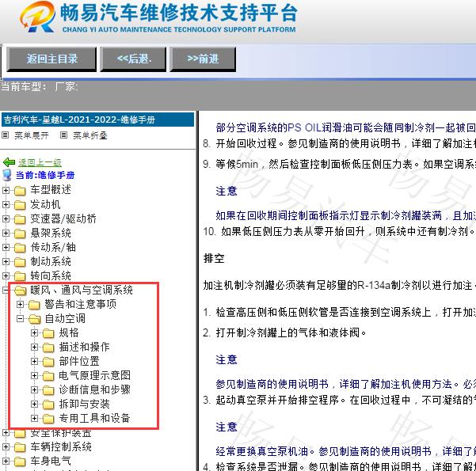Expand the 警告和注意事项 tree node

(x=20, y=304)
